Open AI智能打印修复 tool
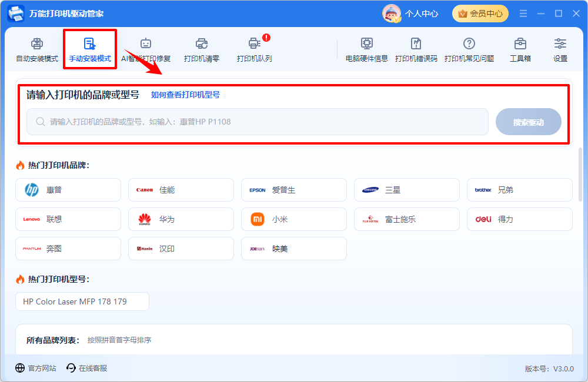The width and height of the screenshot is (588, 382). 146,49
